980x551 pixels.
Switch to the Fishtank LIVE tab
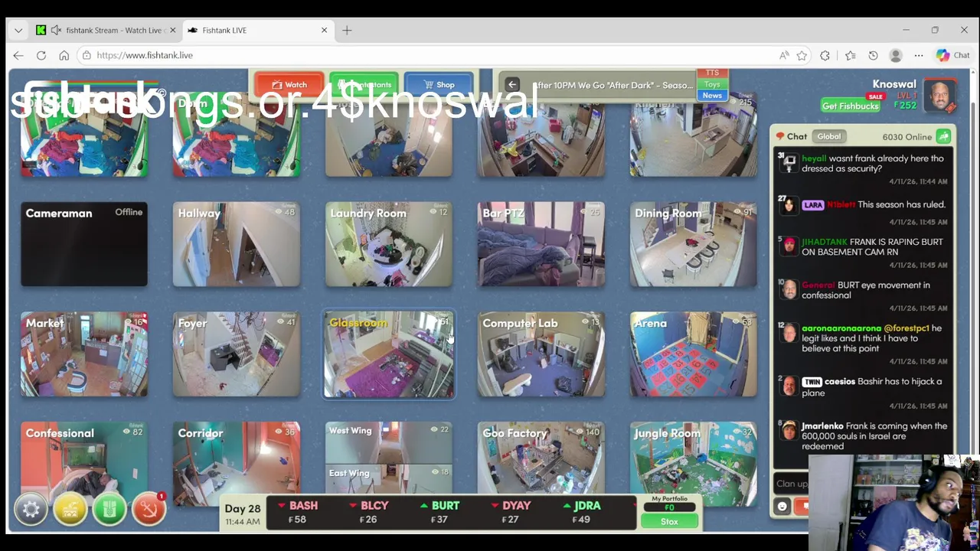point(257,30)
